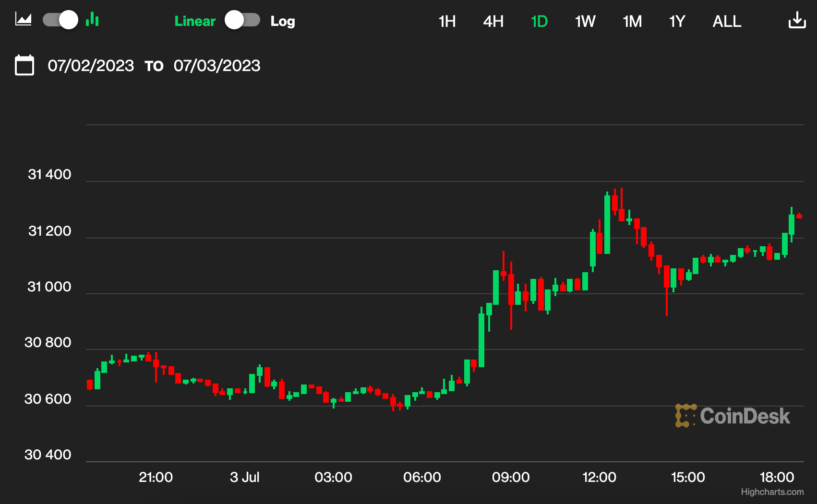The height and width of the screenshot is (504, 817).
Task: Click the 31 000 price axis label
Action: 49,287
